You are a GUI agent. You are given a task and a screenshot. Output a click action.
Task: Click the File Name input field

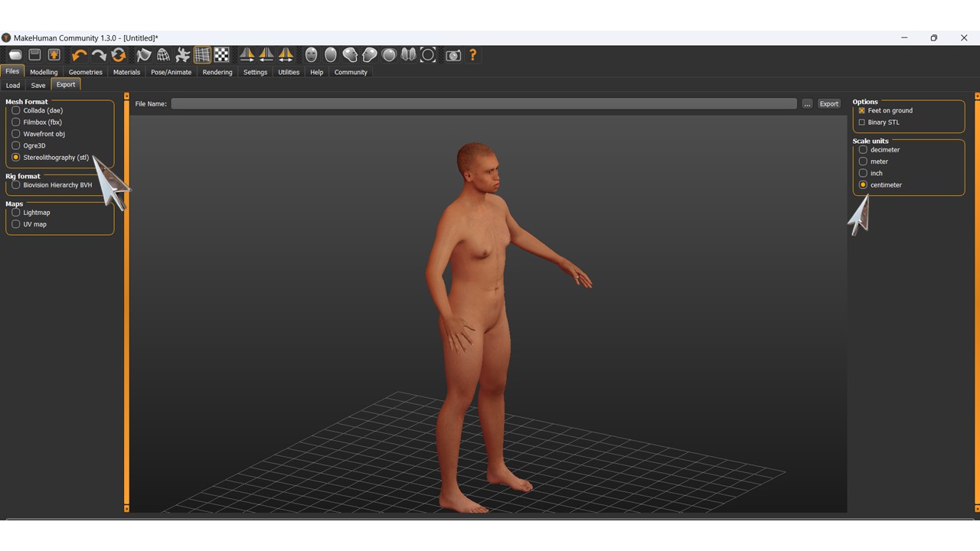click(x=484, y=103)
